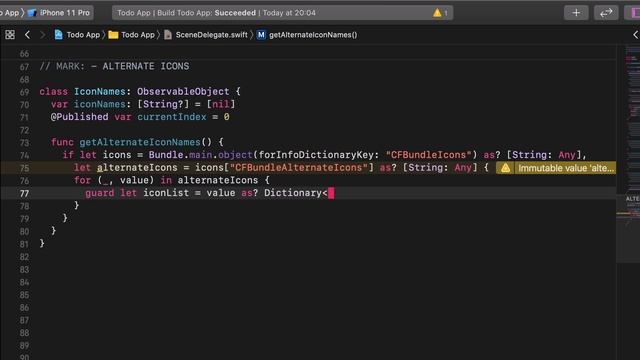Click the @Published attribute
The width and height of the screenshot is (640, 360).
[x=80, y=117]
